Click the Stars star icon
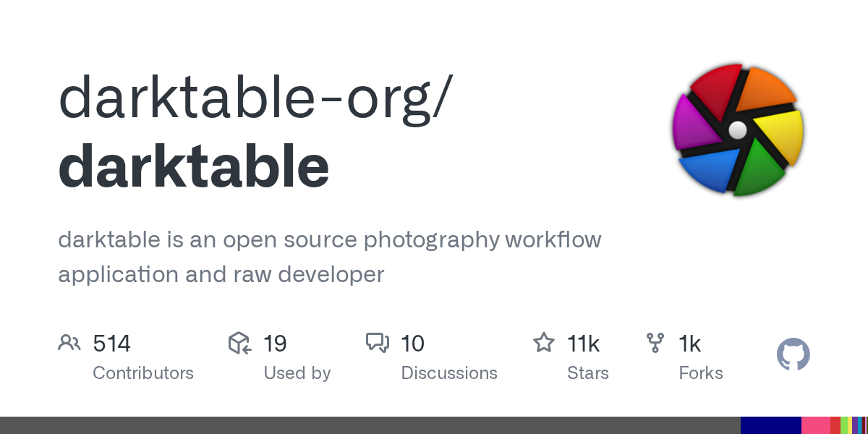Viewport: 868px width, 434px height. pos(543,342)
